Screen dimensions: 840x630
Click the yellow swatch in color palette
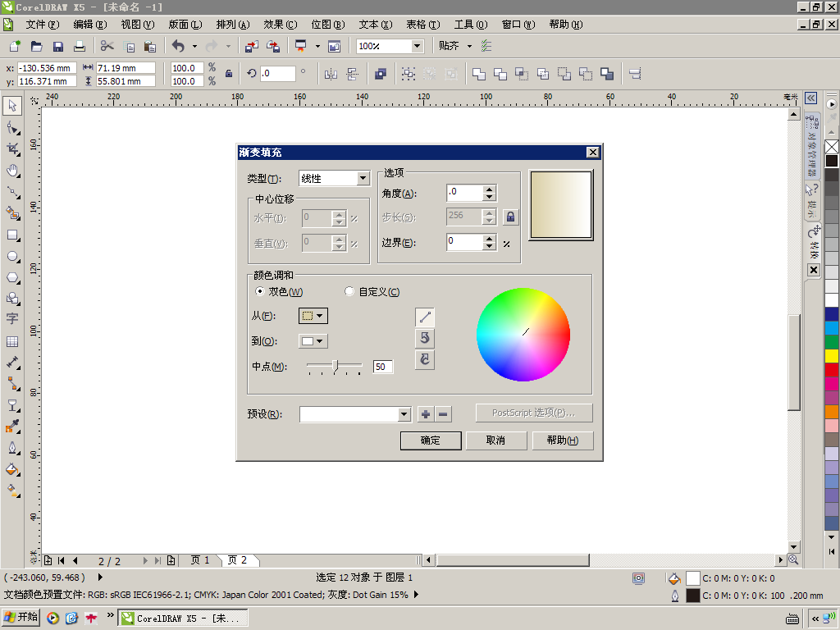coord(832,356)
